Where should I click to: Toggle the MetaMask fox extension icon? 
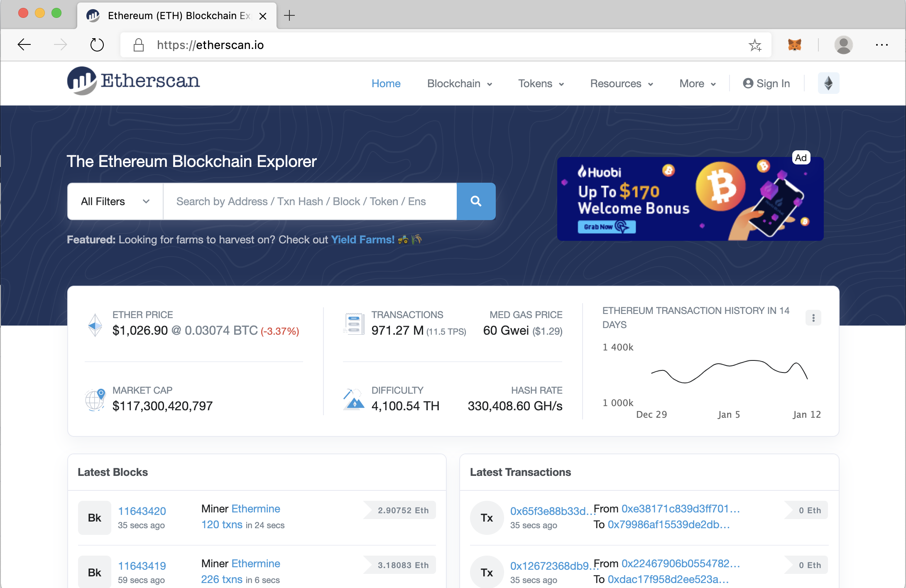tap(792, 45)
